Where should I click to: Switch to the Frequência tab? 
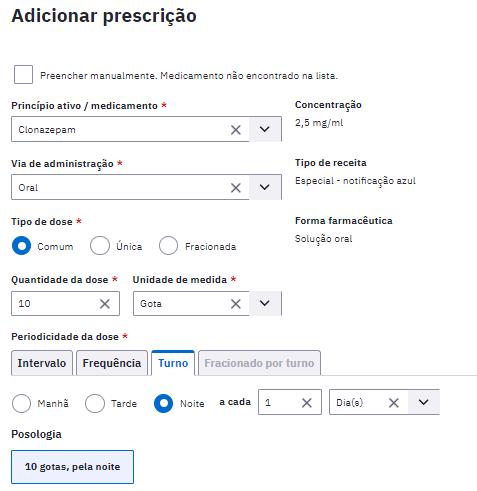coord(112,363)
